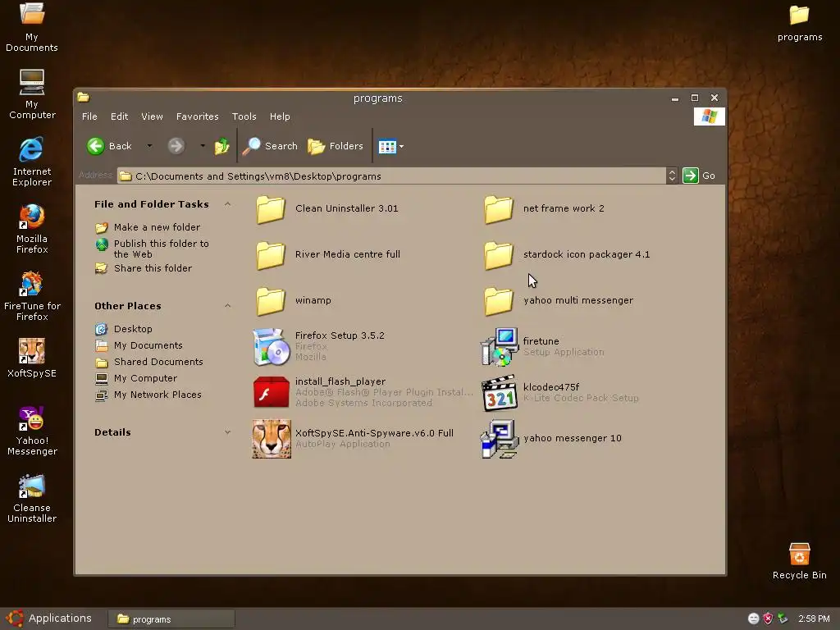The image size is (840, 630).
Task: Open the View menu
Action: pos(152,116)
